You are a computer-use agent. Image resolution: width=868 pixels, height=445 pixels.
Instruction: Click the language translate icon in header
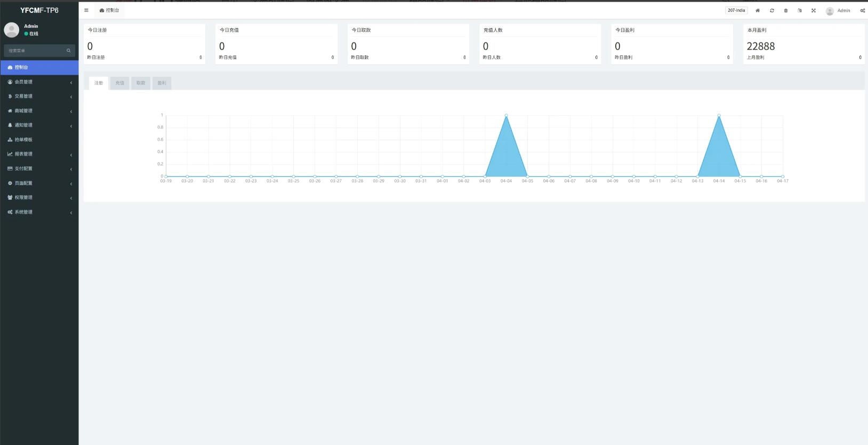click(799, 11)
